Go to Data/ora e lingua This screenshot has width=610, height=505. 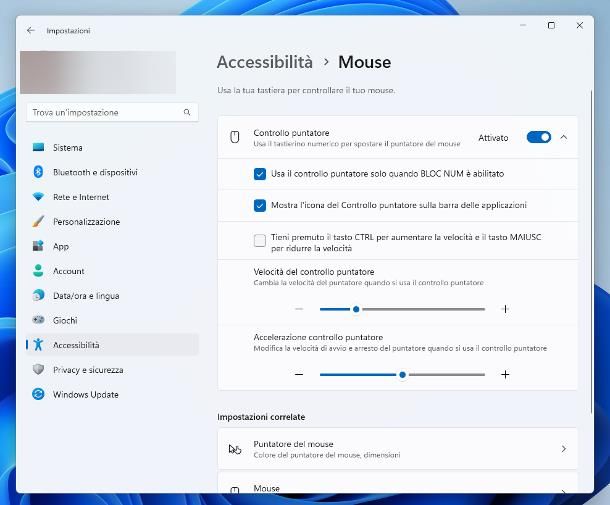[112, 296]
